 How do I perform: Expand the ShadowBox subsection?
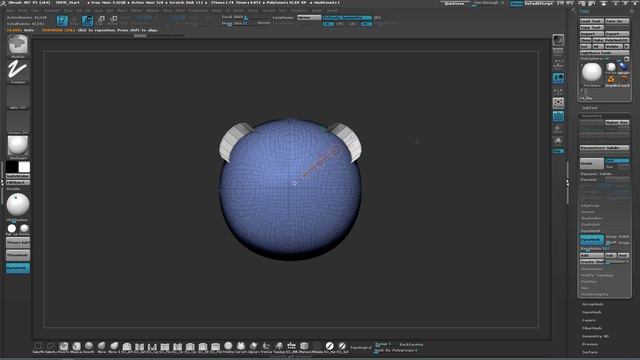point(591,218)
